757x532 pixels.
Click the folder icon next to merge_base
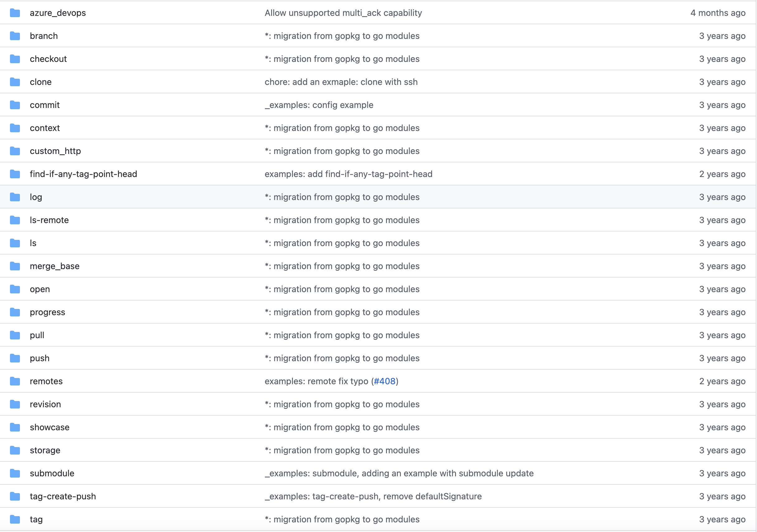[x=15, y=266]
